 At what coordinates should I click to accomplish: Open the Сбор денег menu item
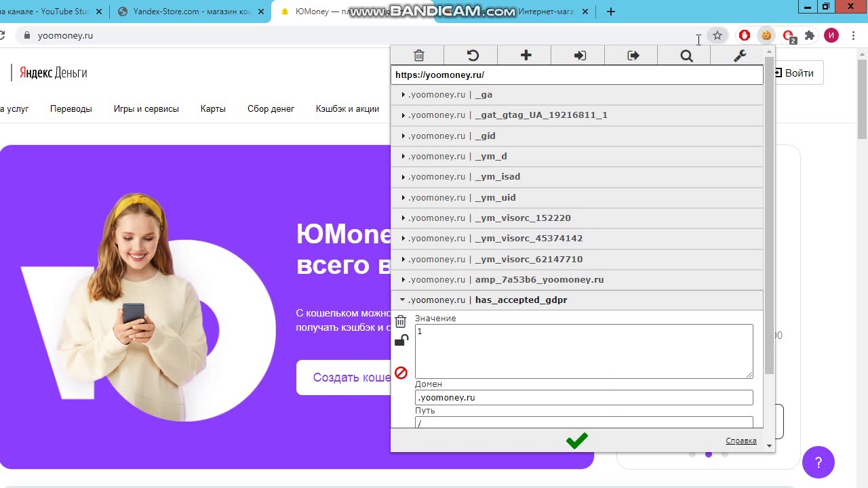click(x=271, y=109)
